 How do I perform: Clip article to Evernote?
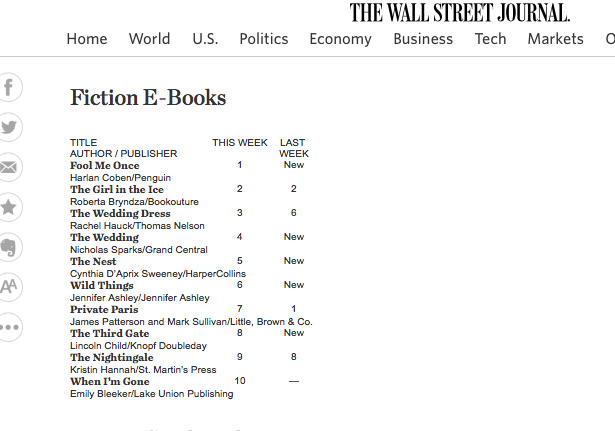click(x=9, y=247)
